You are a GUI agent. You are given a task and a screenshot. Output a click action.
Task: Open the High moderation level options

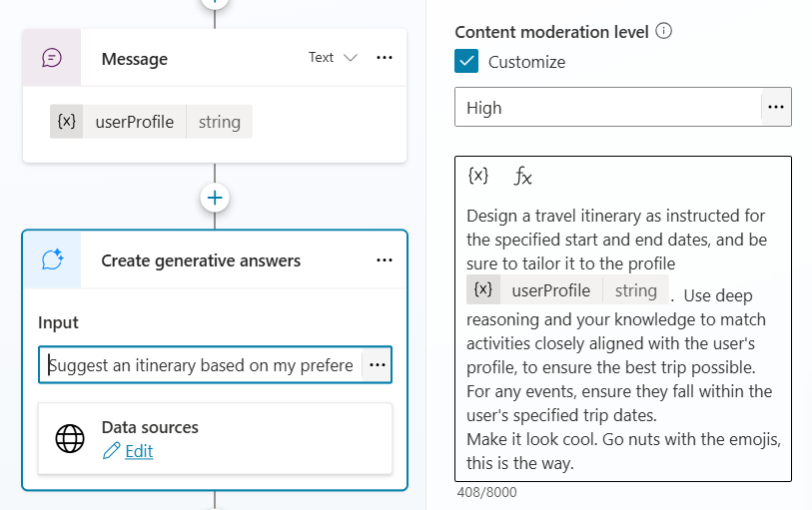pyautogui.click(x=776, y=107)
